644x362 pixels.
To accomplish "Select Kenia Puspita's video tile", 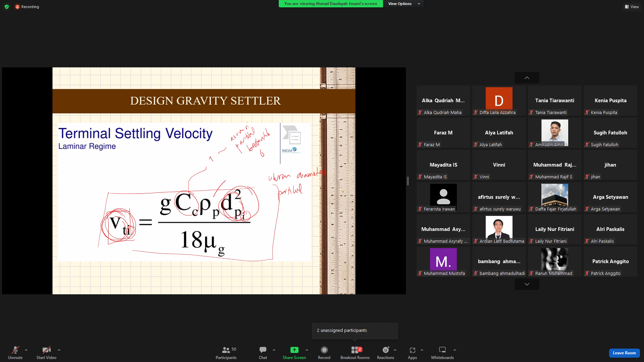I will click(x=610, y=101).
